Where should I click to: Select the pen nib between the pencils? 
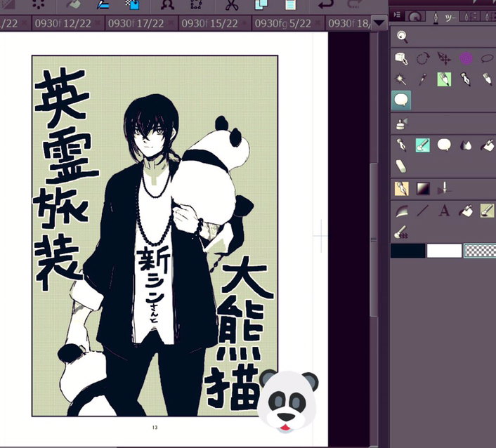point(466,79)
